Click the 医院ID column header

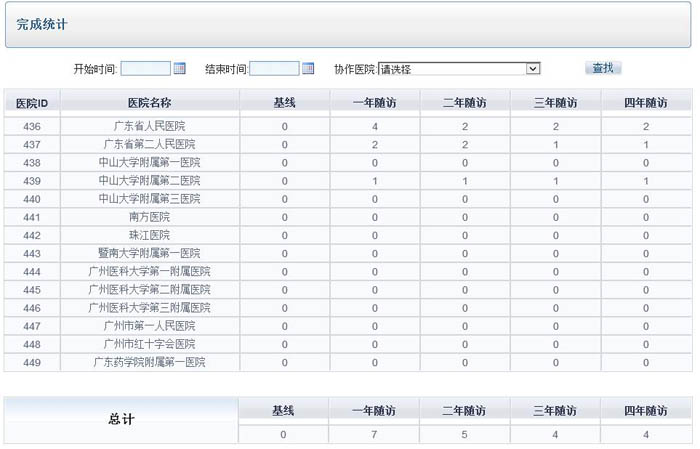point(32,103)
